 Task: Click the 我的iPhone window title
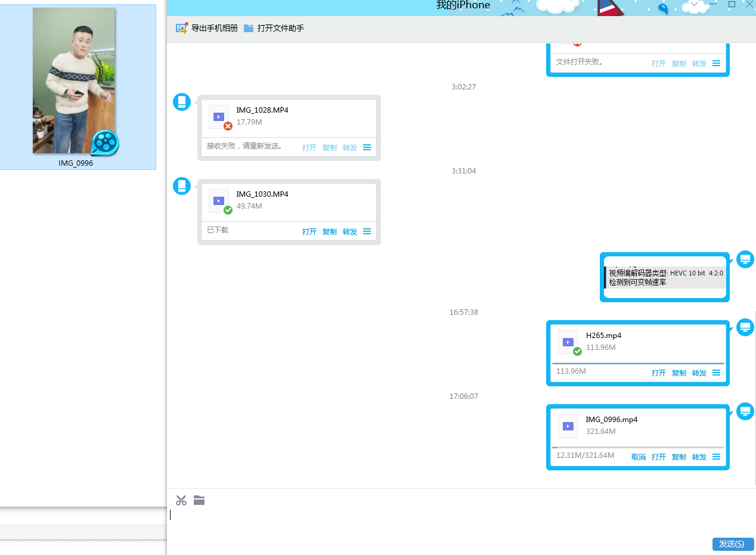pyautogui.click(x=463, y=5)
